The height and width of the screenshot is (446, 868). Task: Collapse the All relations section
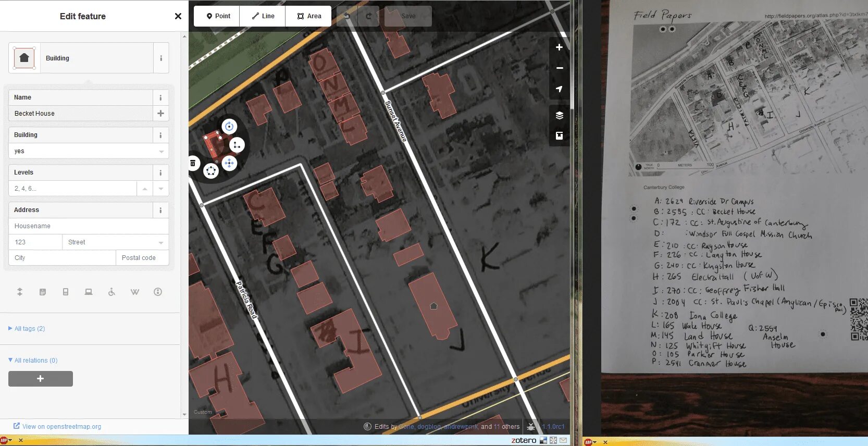pos(33,361)
